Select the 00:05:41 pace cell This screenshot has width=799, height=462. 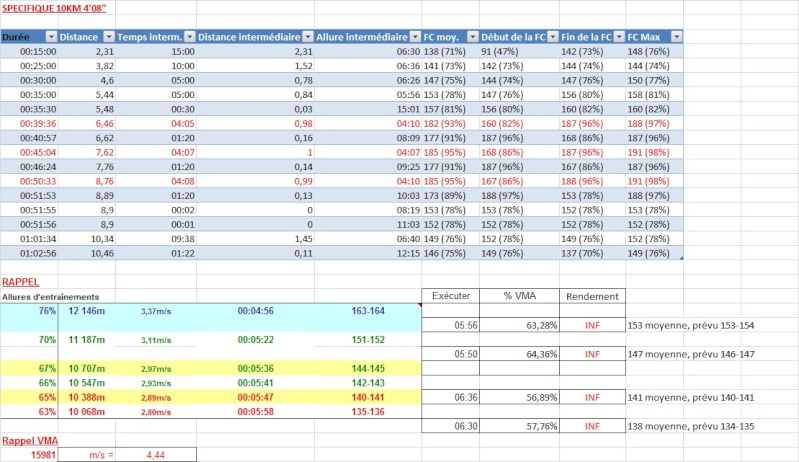(x=255, y=383)
